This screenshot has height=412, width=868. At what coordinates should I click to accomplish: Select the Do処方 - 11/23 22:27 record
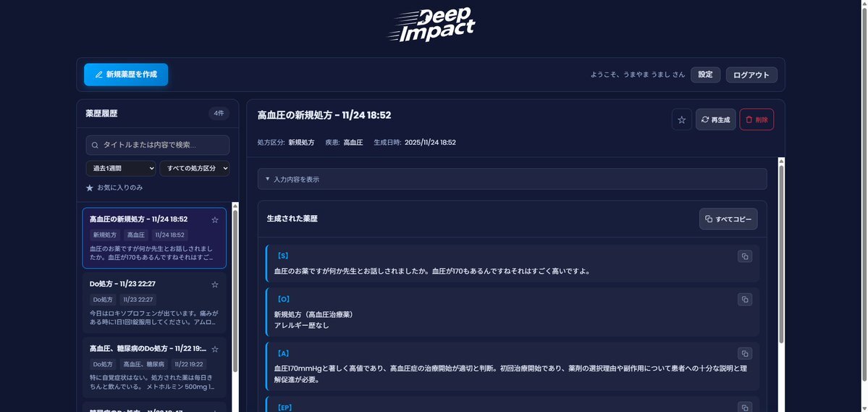coord(154,303)
